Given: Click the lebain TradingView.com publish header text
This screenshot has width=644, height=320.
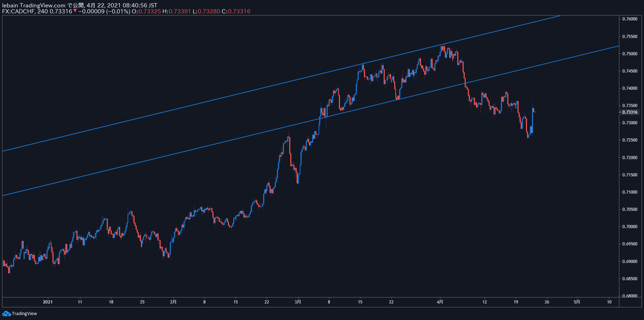Looking at the screenshot, I should click(x=80, y=5).
